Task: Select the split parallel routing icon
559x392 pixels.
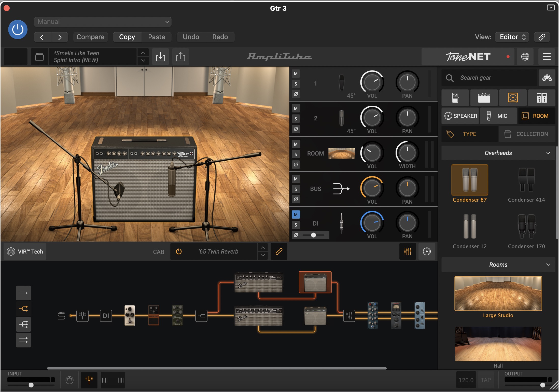Action: (23, 309)
